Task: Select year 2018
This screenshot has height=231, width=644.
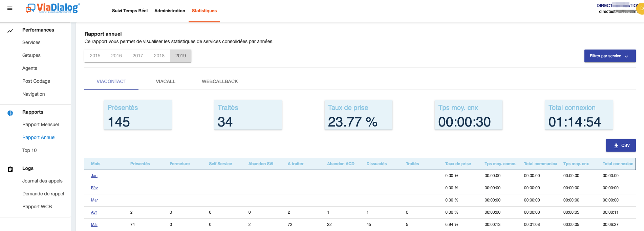Action: point(159,56)
